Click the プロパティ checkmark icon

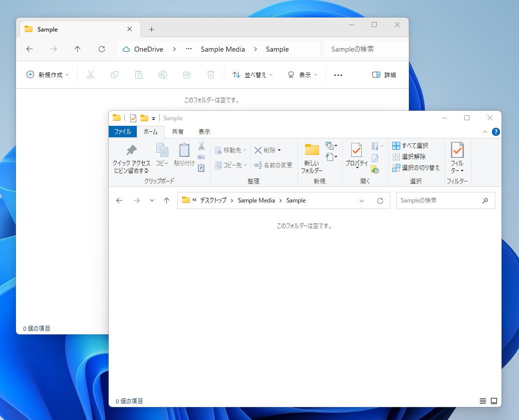357,150
